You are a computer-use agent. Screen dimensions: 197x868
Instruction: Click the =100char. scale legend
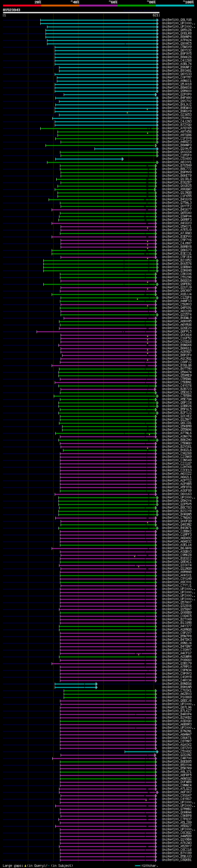click(x=147, y=865)
